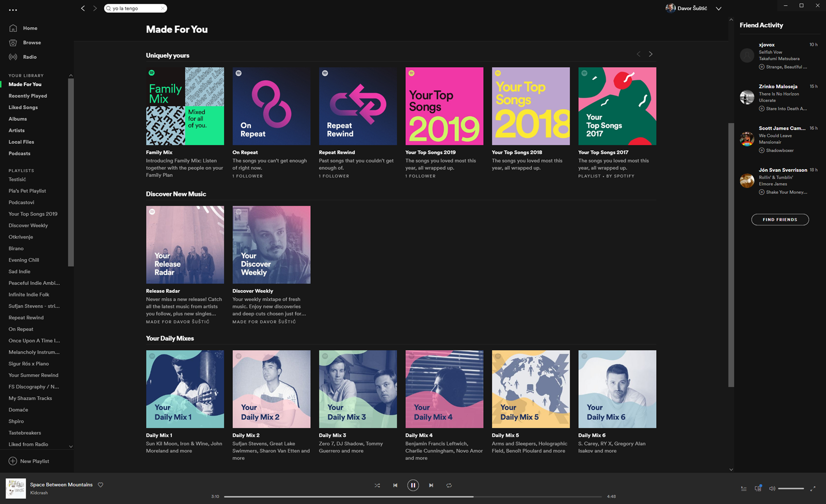Image resolution: width=826 pixels, height=504 pixels.
Task: Open the Daily Mix 2 cover
Action: 272,389
